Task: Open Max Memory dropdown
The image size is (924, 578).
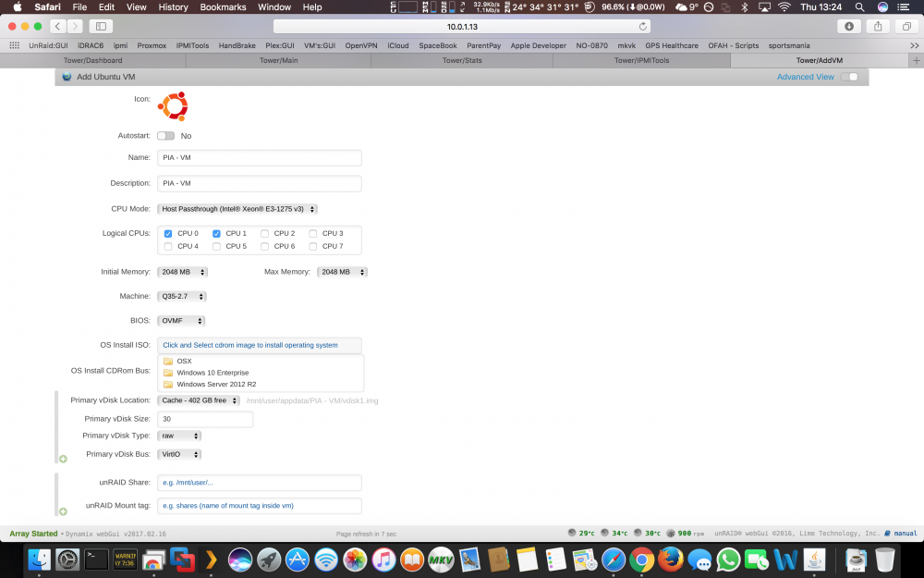Action: [x=342, y=272]
